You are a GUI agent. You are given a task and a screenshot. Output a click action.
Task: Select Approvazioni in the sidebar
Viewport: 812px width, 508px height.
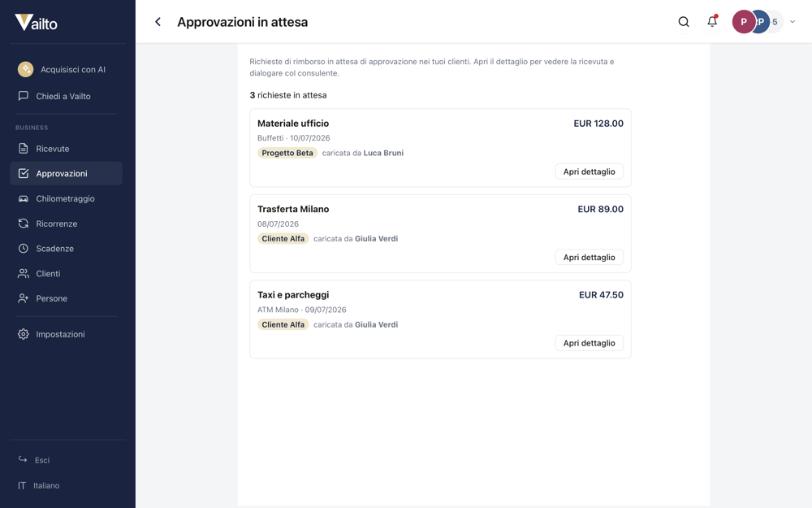(67, 173)
